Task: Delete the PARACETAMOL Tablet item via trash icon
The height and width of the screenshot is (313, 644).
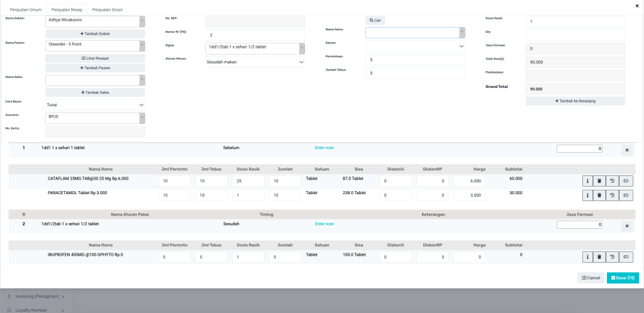Action: coord(599,195)
